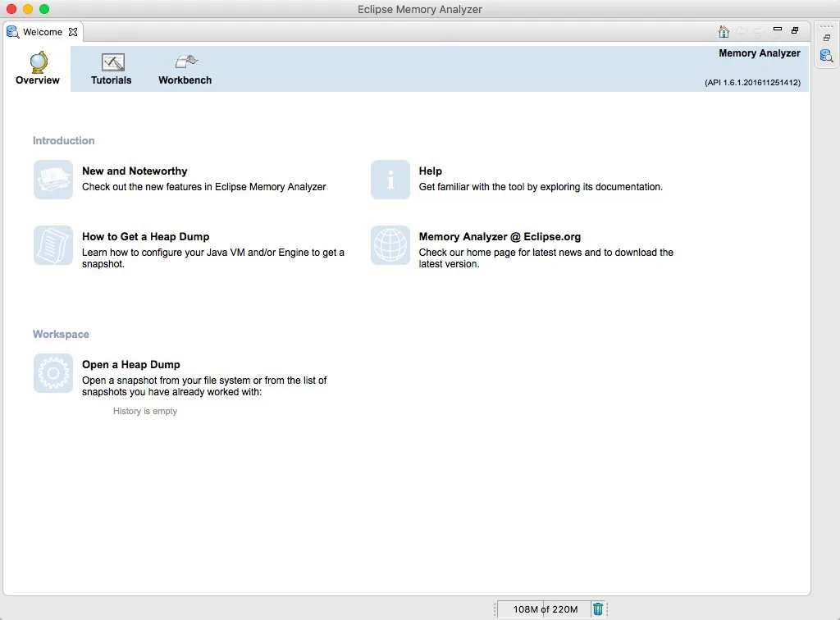Click the Open a Heap Dump gear icon
Screen dimensions: 840x620
pyautogui.click(x=53, y=373)
